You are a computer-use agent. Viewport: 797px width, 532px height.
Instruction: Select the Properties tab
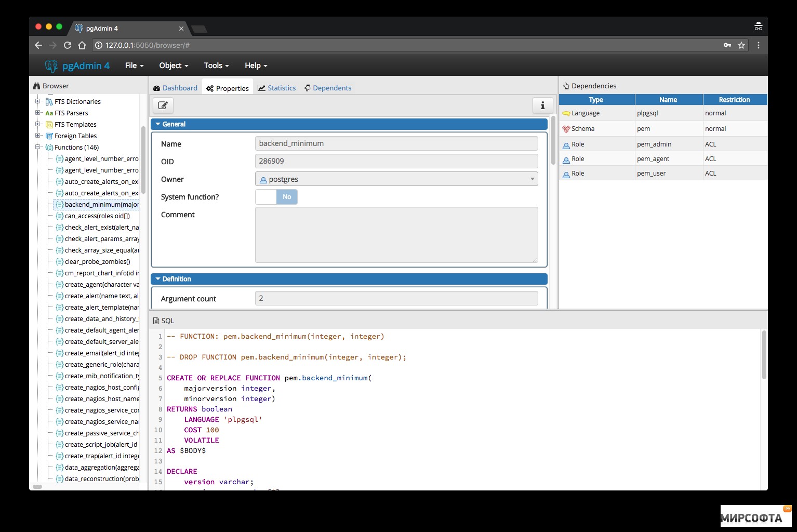coord(228,88)
